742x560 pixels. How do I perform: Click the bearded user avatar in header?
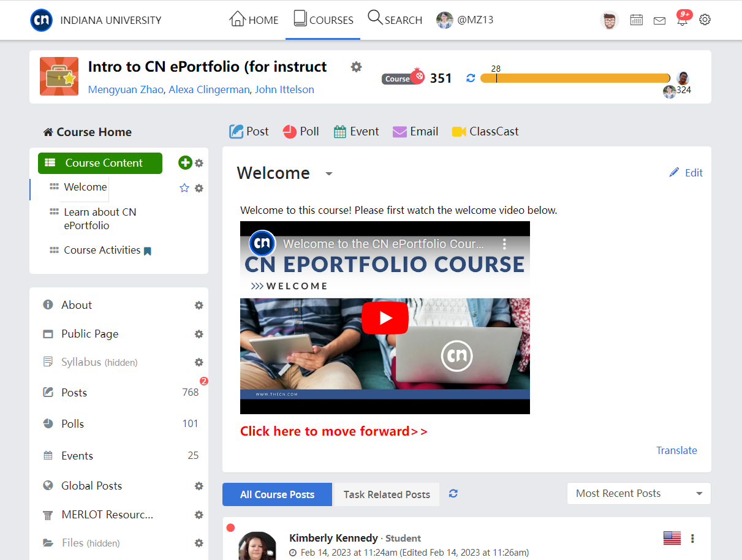[x=609, y=20]
